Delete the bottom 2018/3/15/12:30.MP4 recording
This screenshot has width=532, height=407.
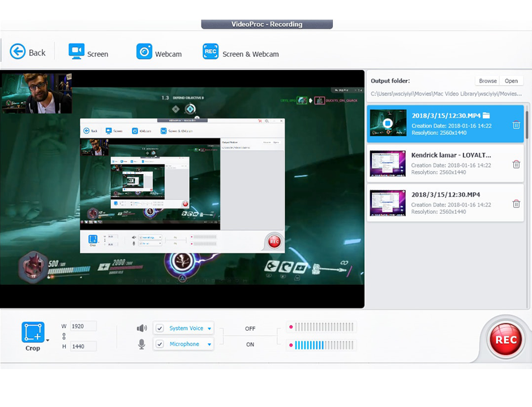click(x=516, y=203)
